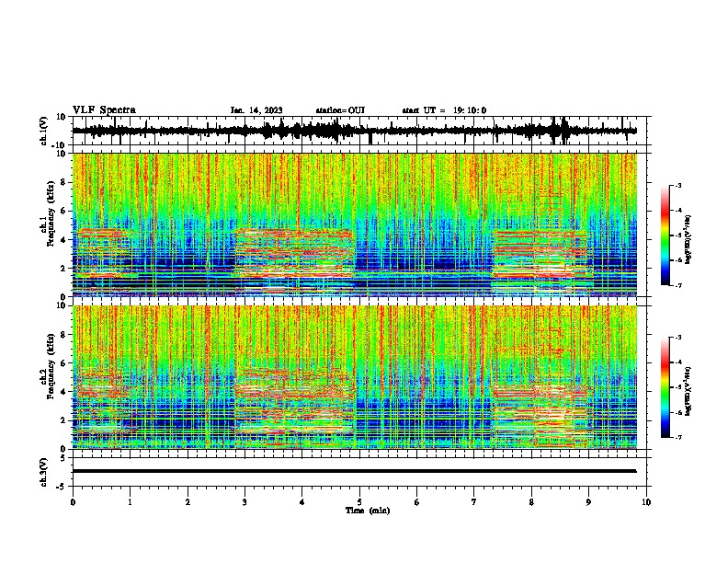Image resolution: width=728 pixels, height=563 pixels.
Task: Click the "Time (min)" axis title
Action: (368, 511)
